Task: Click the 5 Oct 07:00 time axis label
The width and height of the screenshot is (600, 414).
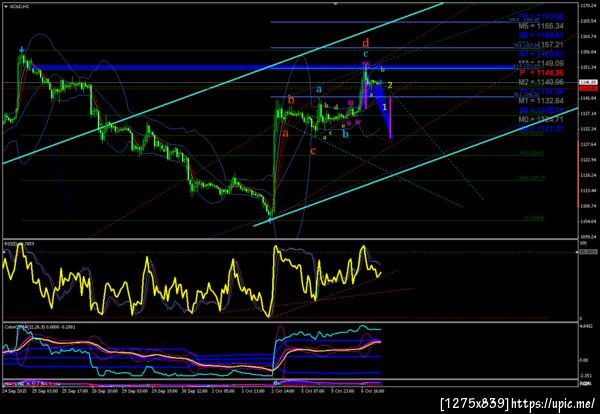Action: pos(314,391)
